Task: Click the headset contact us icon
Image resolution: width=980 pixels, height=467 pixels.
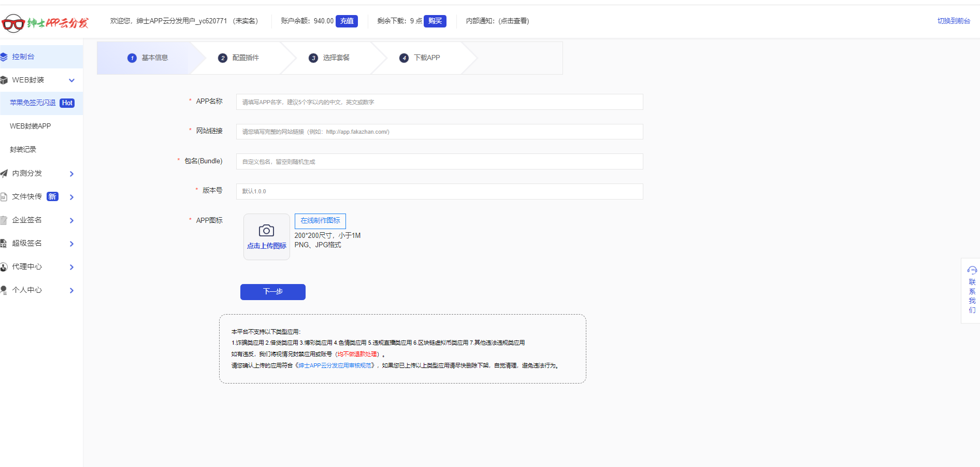Action: [x=972, y=270]
